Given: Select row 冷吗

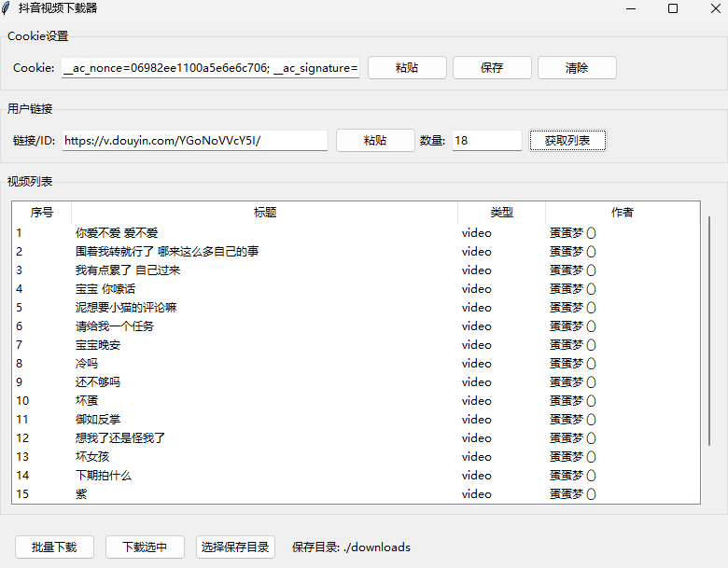Looking at the screenshot, I should (357, 364).
